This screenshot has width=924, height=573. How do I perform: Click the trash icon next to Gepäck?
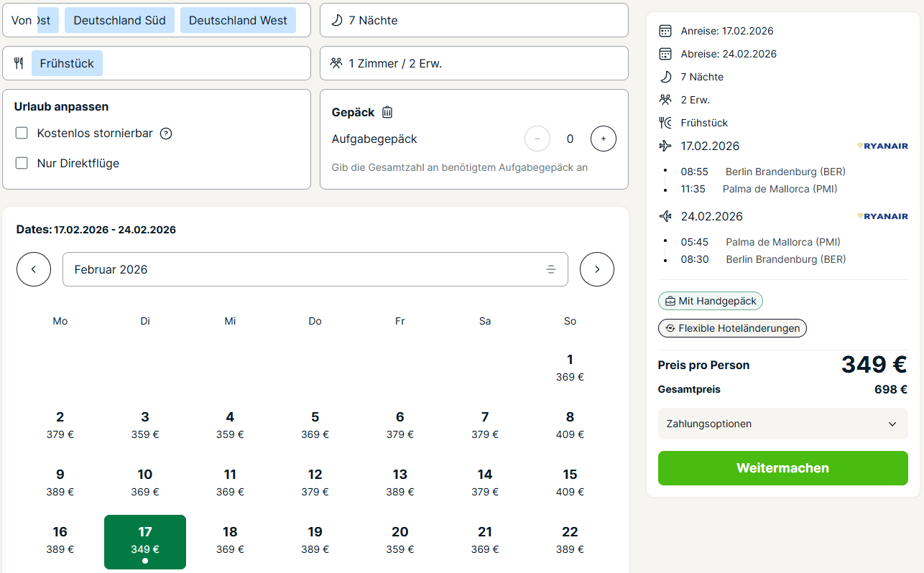coord(387,112)
